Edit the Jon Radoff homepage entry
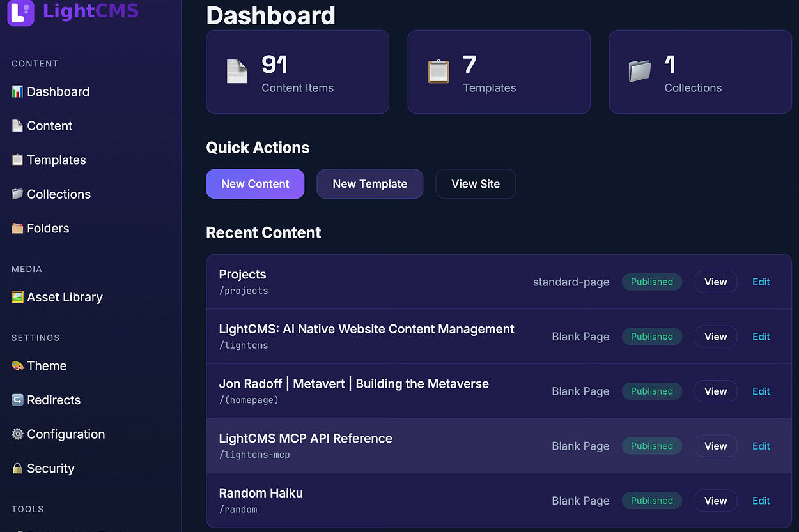 [761, 391]
